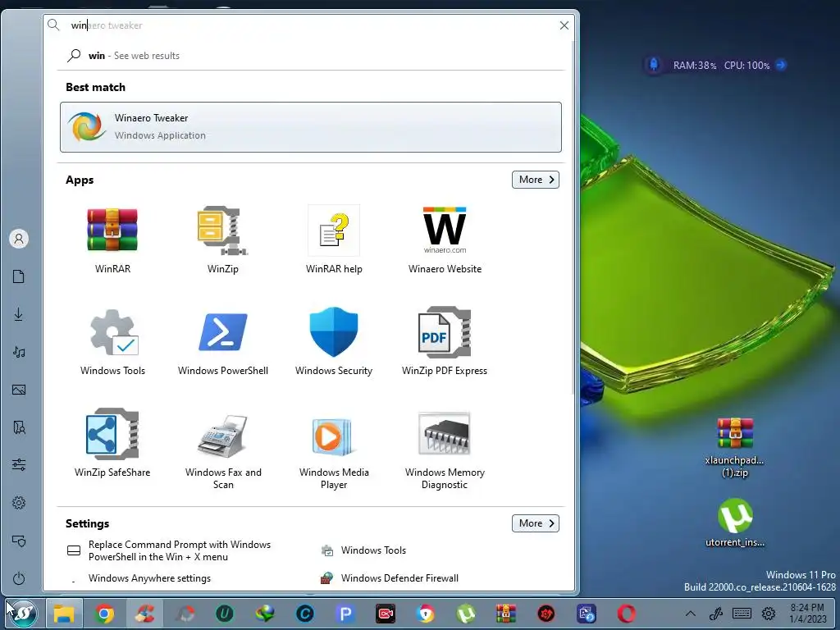Screen dimensions: 840x630
Task: Open WinZip SafeShare
Action: [112, 444]
